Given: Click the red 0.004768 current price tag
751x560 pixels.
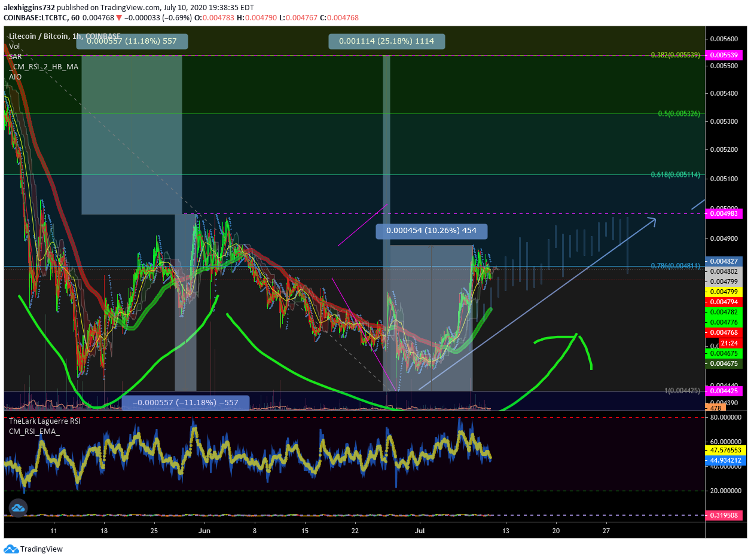Looking at the screenshot, I should pyautogui.click(x=725, y=332).
